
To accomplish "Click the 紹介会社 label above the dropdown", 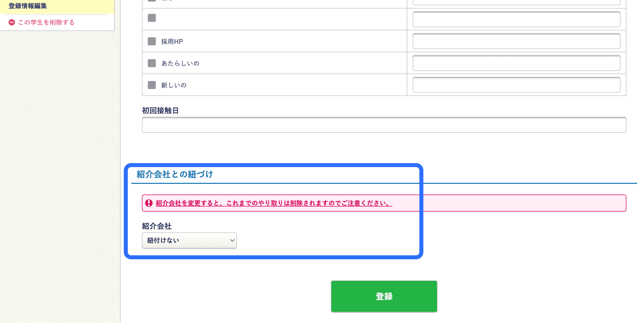I will coord(157,226).
